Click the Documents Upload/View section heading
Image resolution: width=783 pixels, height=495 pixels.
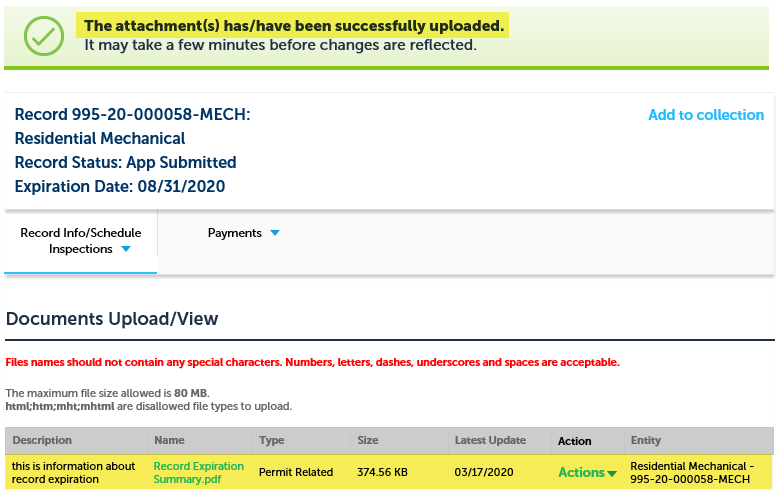tap(112, 319)
